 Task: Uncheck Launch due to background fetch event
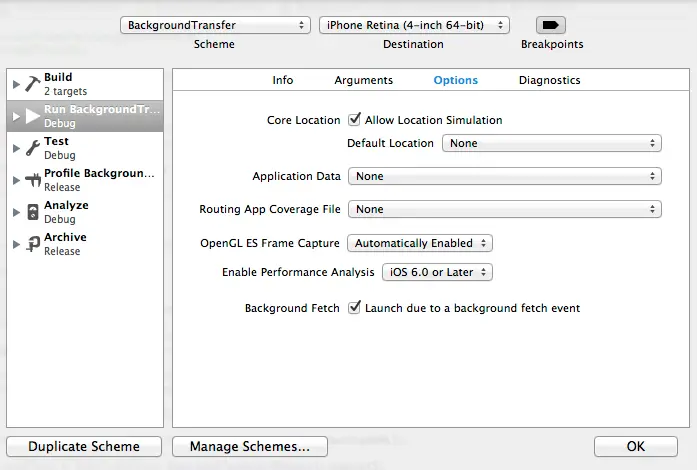354,308
